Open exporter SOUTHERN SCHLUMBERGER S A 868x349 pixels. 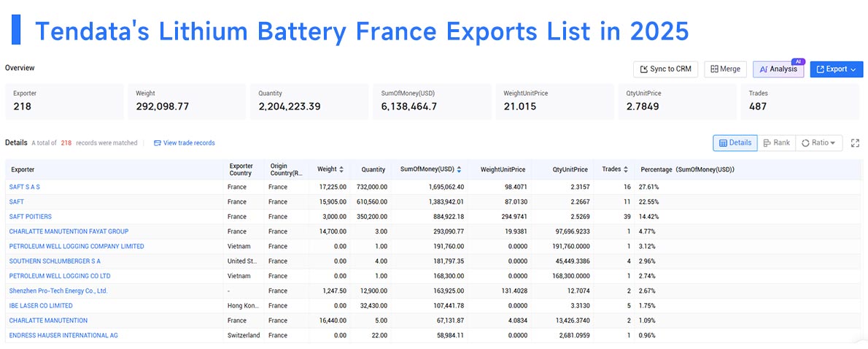coord(55,261)
